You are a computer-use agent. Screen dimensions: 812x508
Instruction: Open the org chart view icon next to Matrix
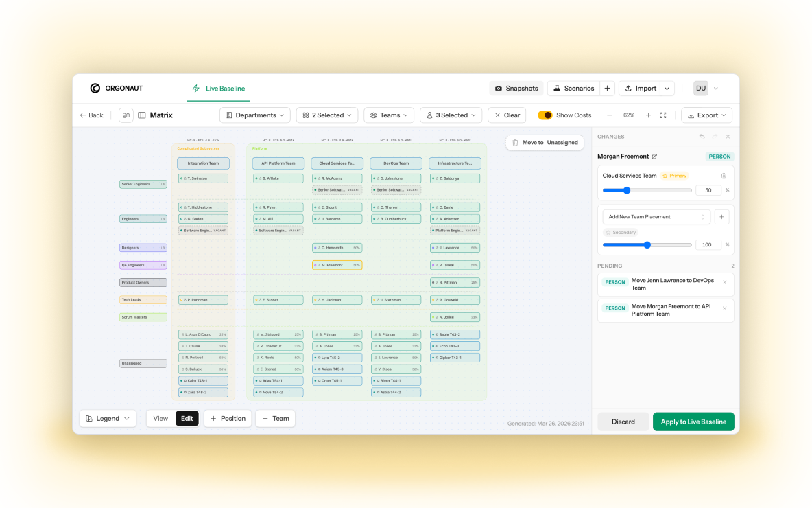click(126, 115)
